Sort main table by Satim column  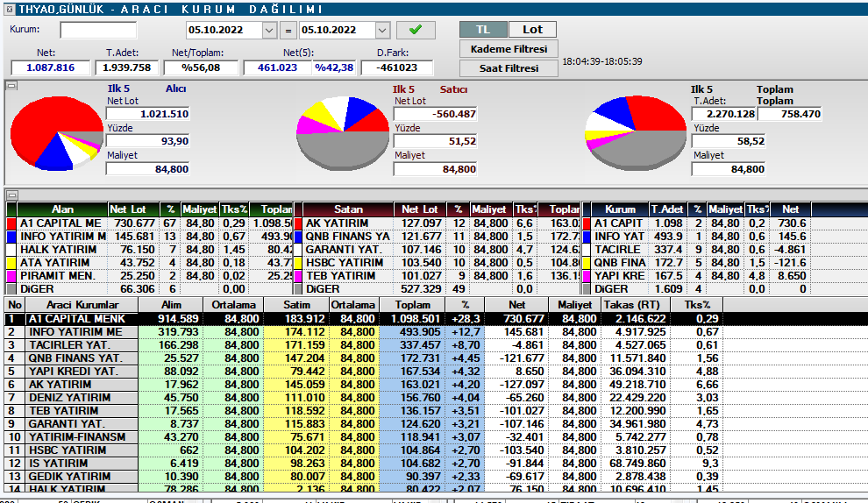coord(296,305)
